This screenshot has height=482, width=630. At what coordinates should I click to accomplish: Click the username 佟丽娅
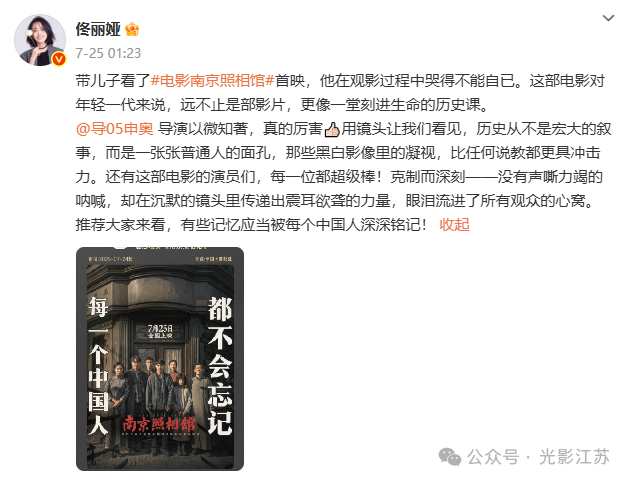tap(98, 29)
